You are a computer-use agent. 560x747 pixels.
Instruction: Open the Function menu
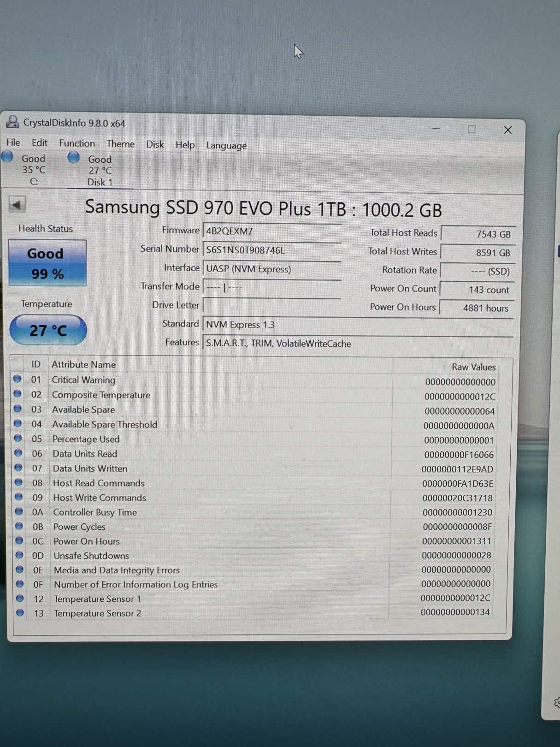[x=77, y=143]
